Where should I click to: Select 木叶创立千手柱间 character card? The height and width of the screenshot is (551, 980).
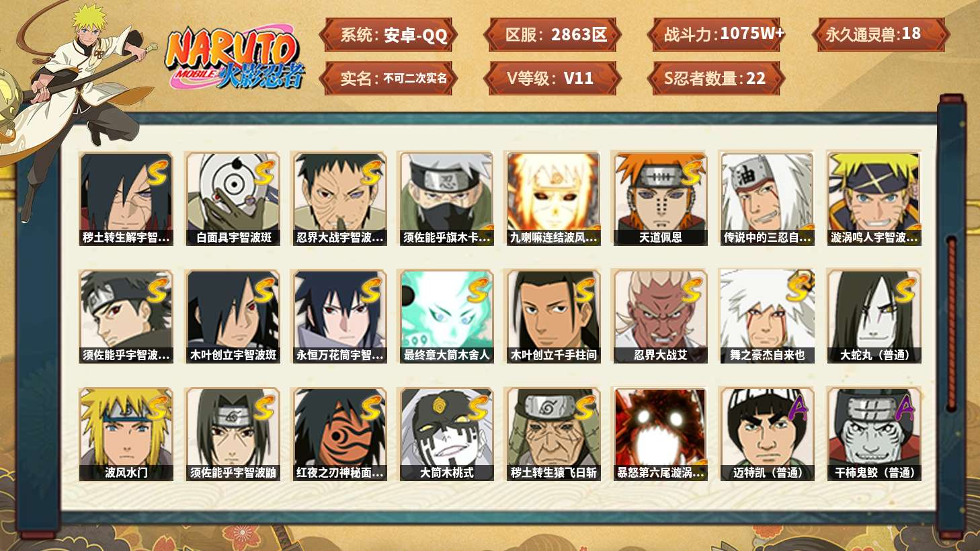pyautogui.click(x=554, y=316)
